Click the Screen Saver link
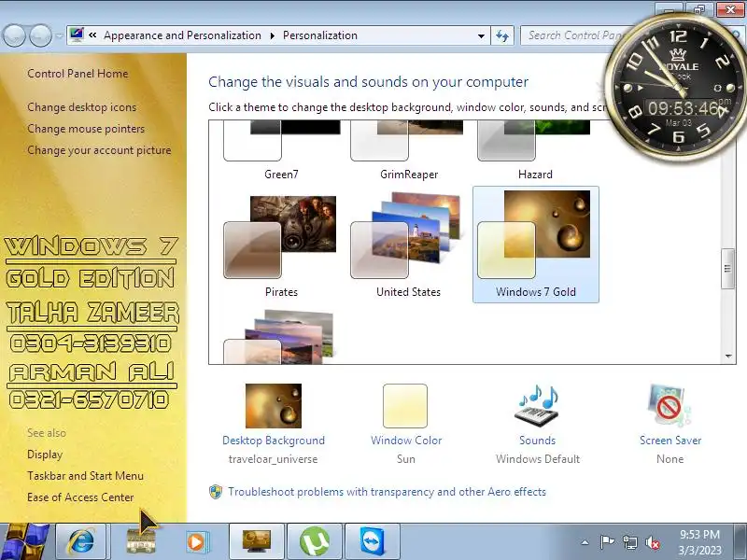The image size is (747, 560). coord(670,441)
